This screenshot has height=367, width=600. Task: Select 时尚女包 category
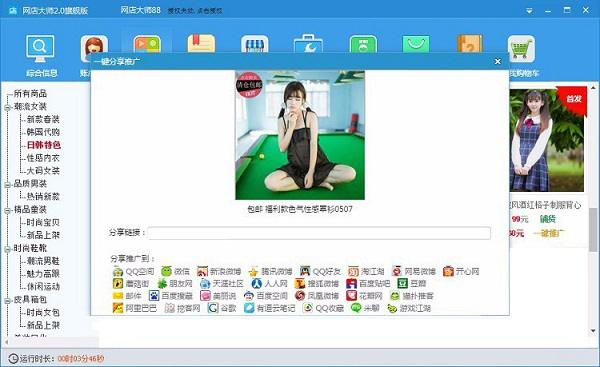point(43,312)
